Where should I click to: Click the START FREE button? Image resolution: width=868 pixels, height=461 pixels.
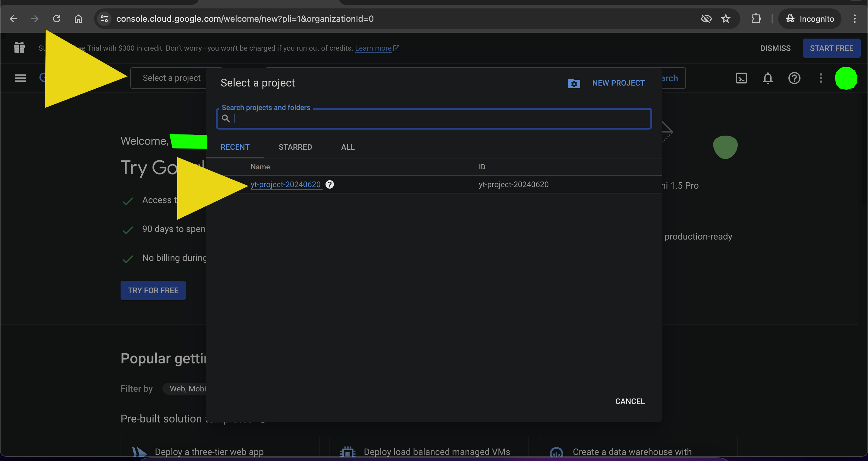831,48
